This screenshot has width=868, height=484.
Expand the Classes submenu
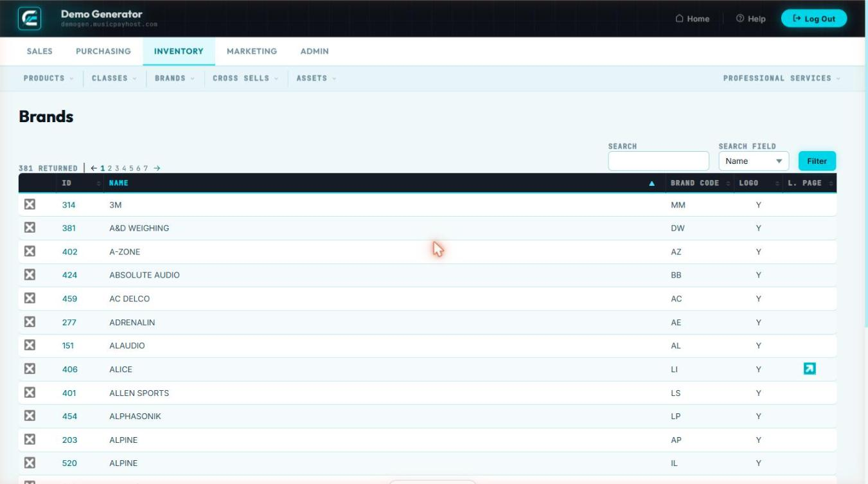(x=114, y=78)
